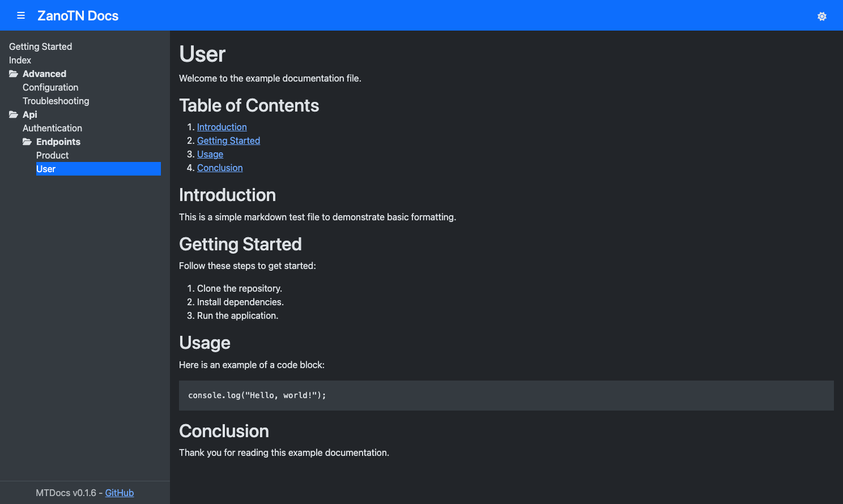Open the Product endpoint page
This screenshot has width=843, height=504.
52,155
